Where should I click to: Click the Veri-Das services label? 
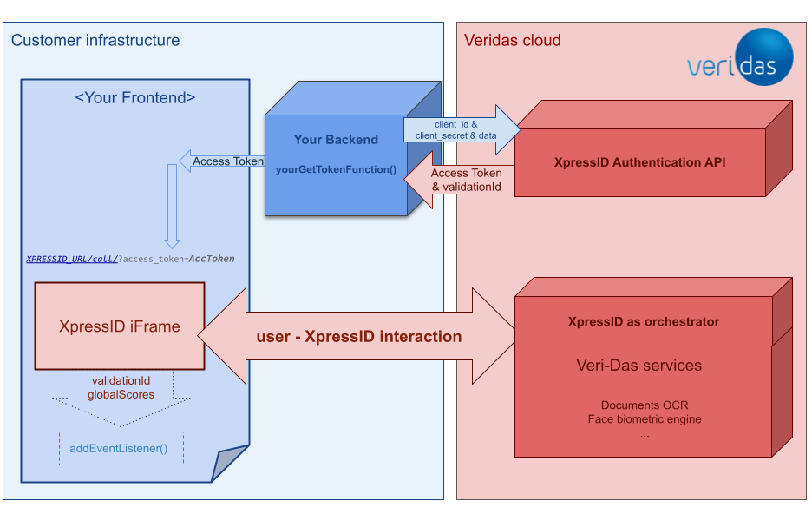[639, 366]
